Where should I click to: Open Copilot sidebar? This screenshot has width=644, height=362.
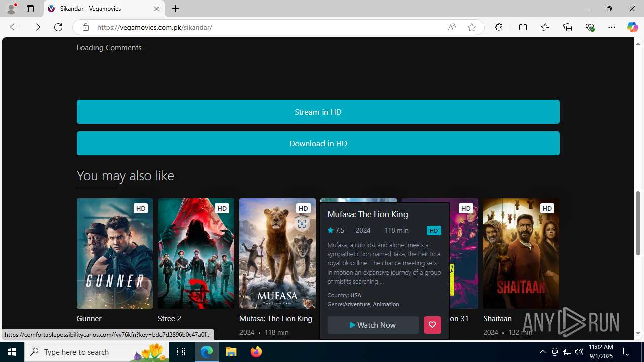632,27
